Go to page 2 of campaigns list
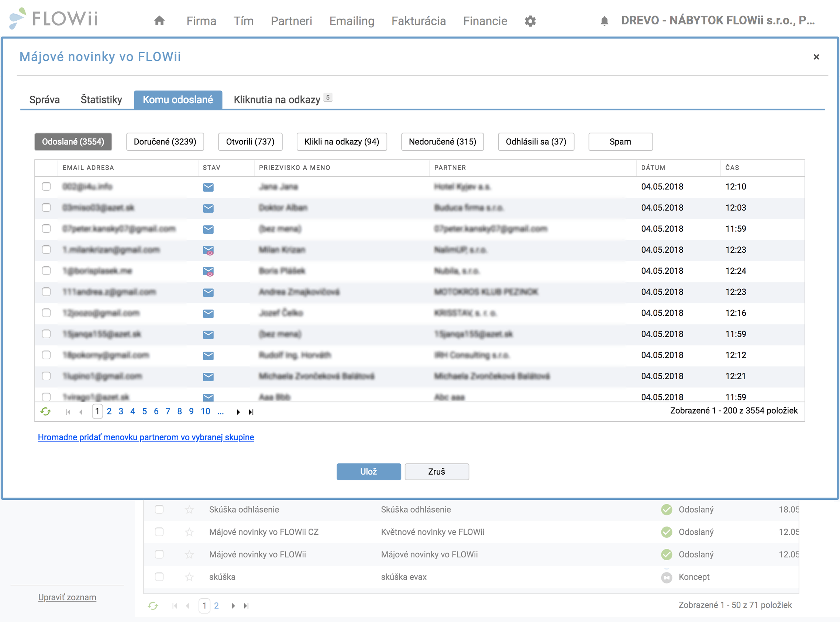This screenshot has height=622, width=840. coord(216,605)
